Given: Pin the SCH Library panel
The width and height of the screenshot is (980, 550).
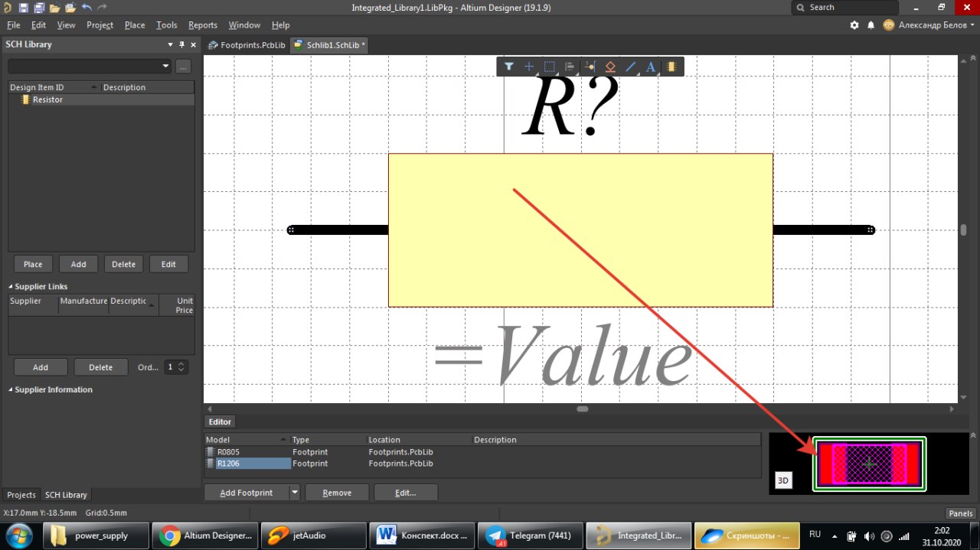Looking at the screenshot, I should pos(182,44).
